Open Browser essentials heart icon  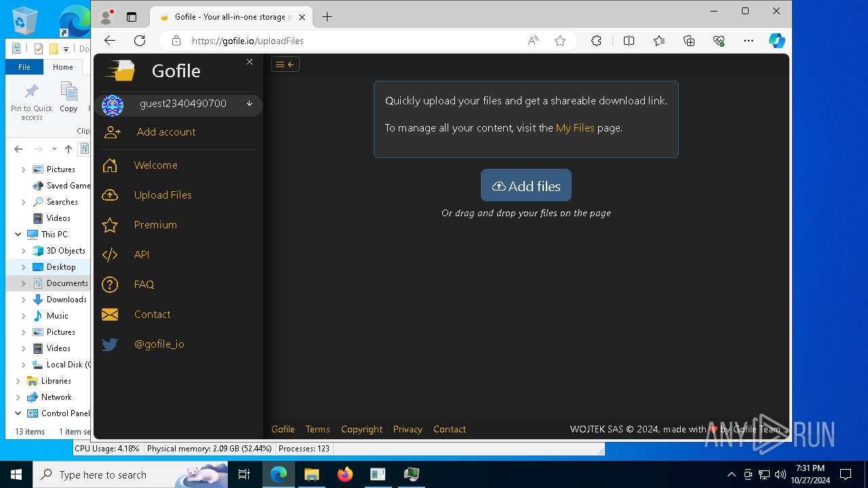tap(719, 41)
